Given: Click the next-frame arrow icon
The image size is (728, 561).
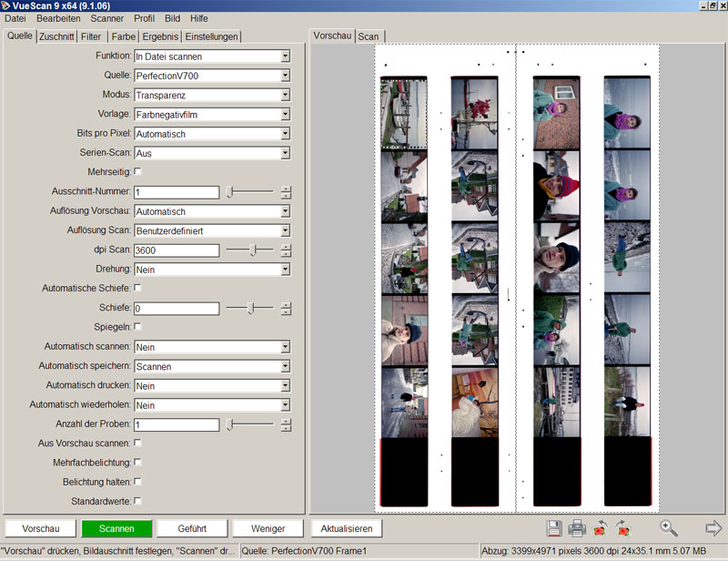Looking at the screenshot, I should point(713,528).
